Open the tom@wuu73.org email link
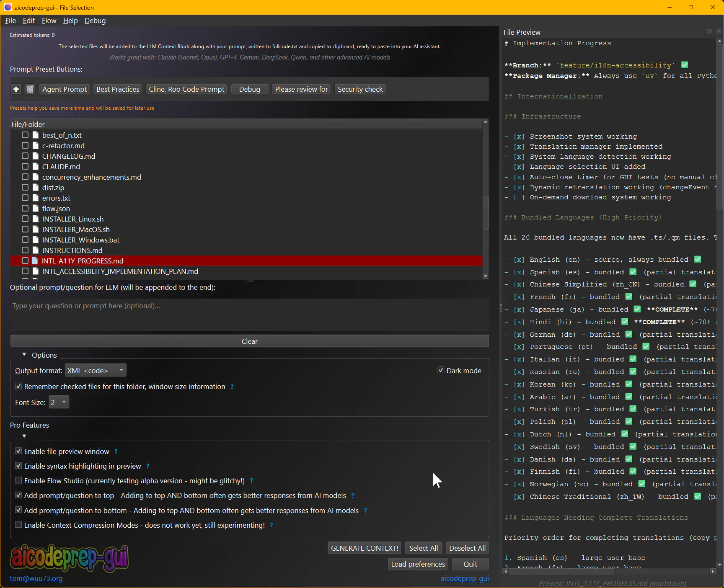 point(36,578)
